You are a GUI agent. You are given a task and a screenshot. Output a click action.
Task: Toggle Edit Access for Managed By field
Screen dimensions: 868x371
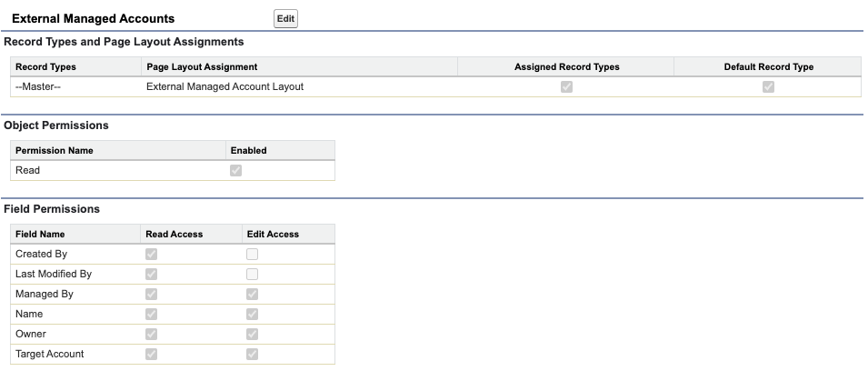[253, 295]
